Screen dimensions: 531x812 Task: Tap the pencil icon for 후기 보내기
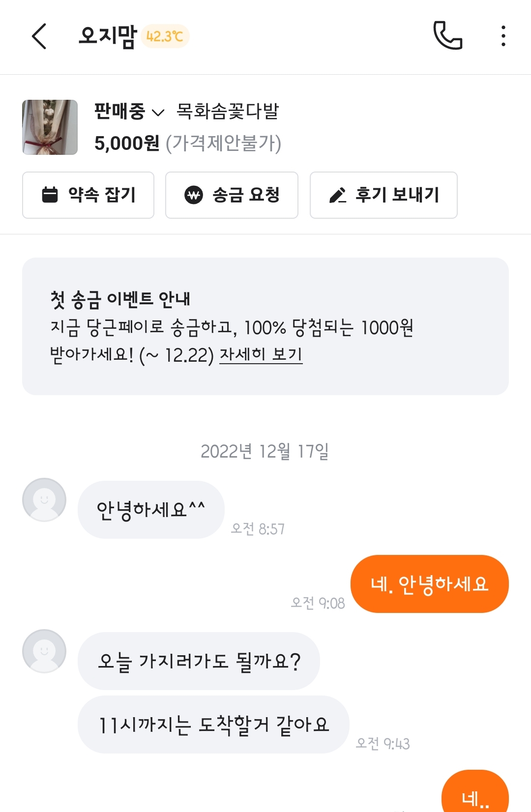338,195
